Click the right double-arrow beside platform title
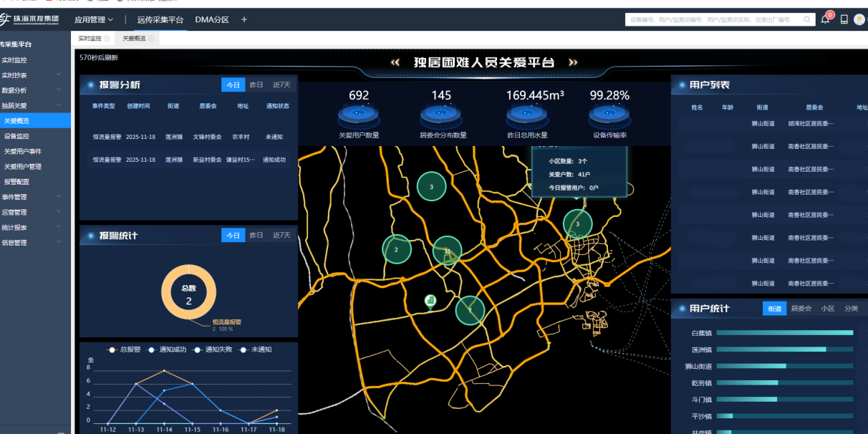The height and width of the screenshot is (434, 868). click(573, 63)
